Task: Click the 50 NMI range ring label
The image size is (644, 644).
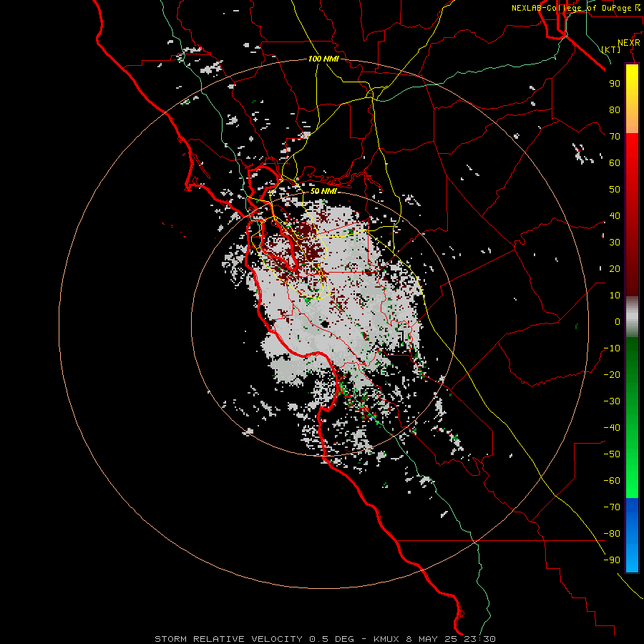Action: click(x=323, y=191)
